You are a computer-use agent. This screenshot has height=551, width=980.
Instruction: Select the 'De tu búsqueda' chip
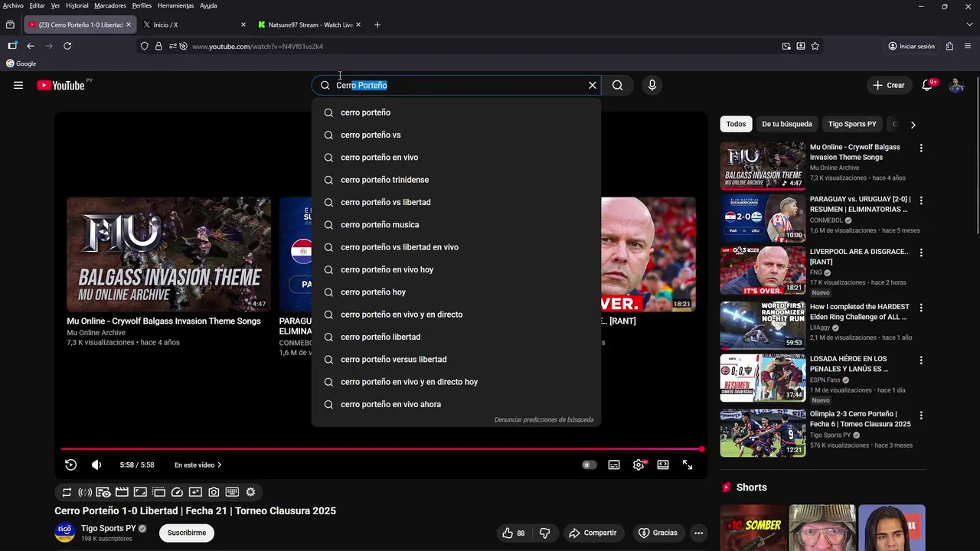(x=786, y=124)
